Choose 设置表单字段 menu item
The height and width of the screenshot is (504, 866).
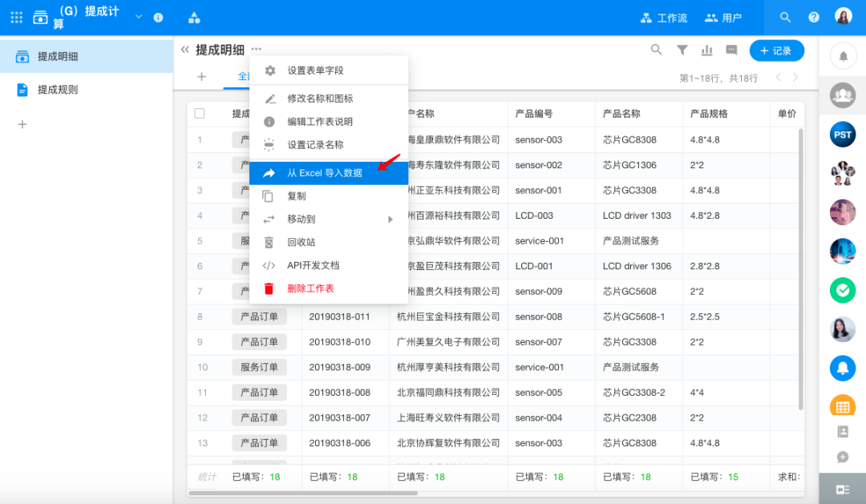point(329,71)
